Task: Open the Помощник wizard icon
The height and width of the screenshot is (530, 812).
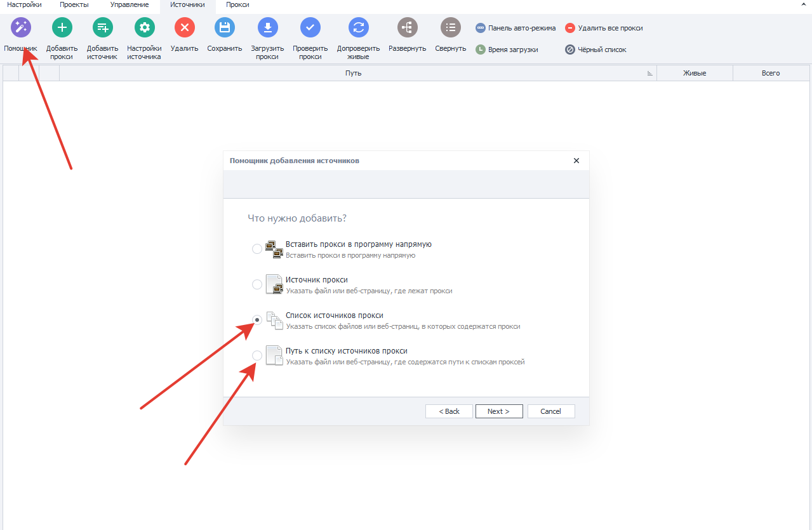Action: click(21, 27)
